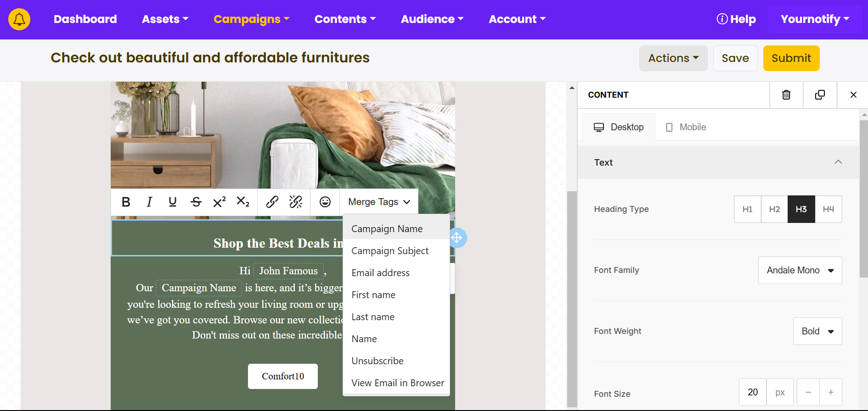This screenshot has height=411, width=868.
Task: Apply strikethrough to selected text
Action: coord(196,202)
